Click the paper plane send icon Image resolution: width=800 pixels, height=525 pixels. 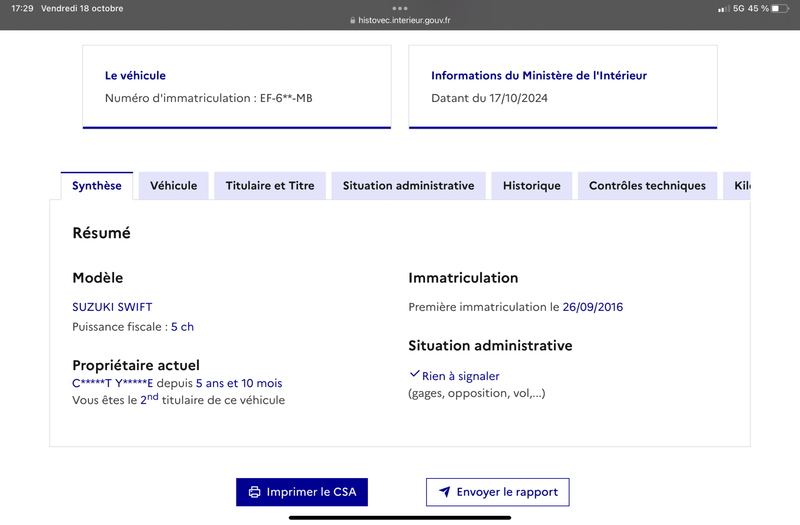coord(445,492)
